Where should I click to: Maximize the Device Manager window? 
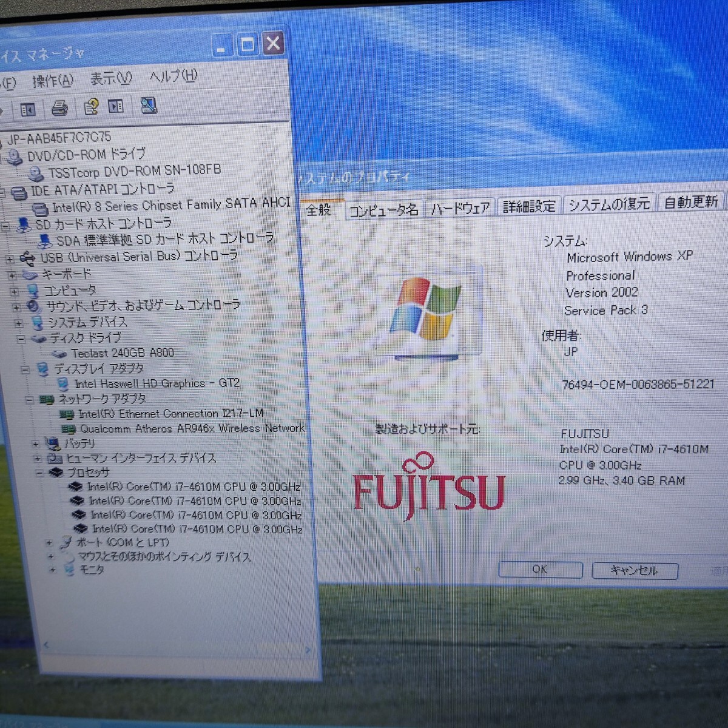(248, 45)
